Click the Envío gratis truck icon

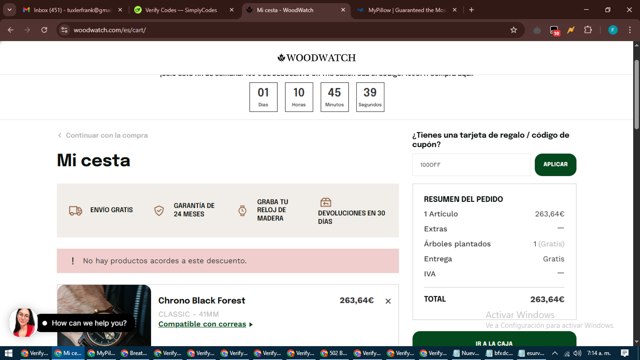click(76, 210)
